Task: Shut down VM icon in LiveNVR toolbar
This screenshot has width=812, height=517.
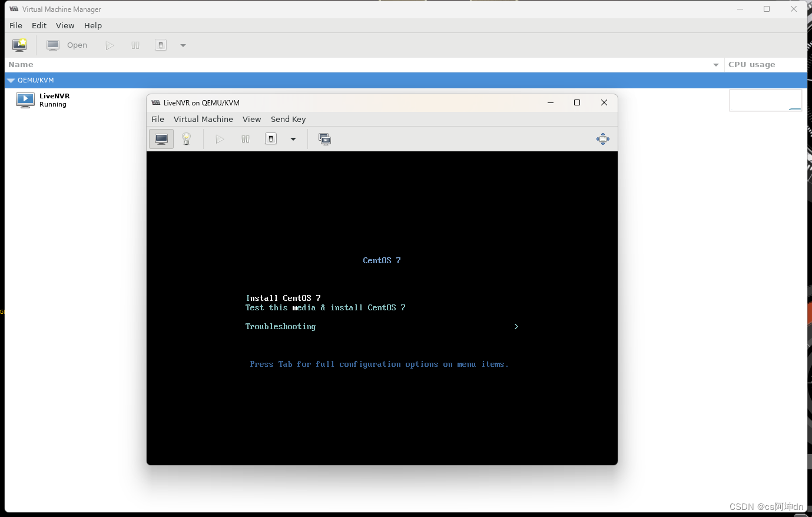Action: [x=271, y=139]
